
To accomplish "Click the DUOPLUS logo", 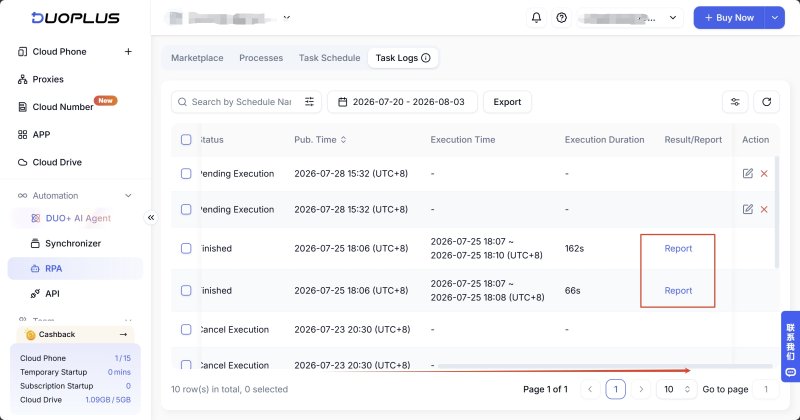I will [75, 18].
